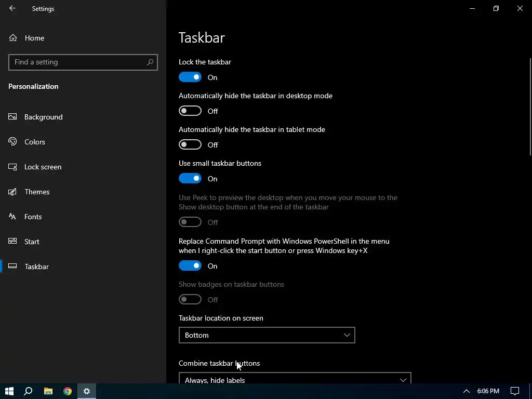Select the Themes brush icon
Screen dimensions: 532x399
tap(12, 192)
